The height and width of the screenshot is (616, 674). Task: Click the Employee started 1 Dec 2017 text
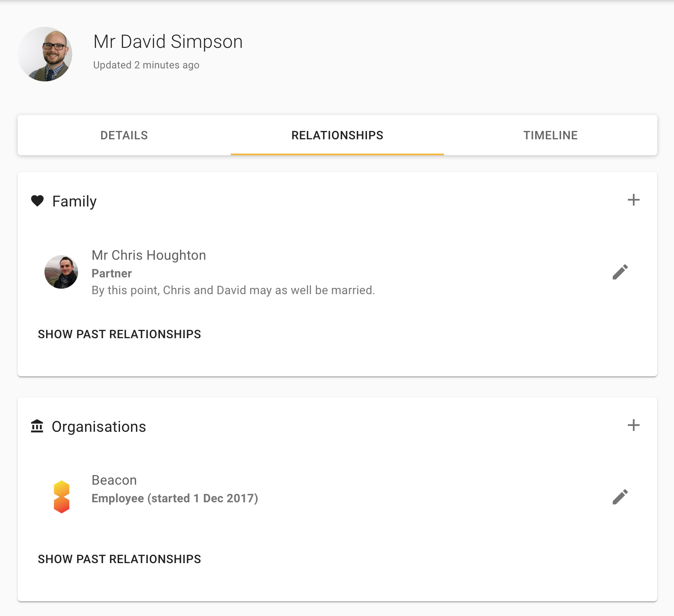pyautogui.click(x=175, y=499)
